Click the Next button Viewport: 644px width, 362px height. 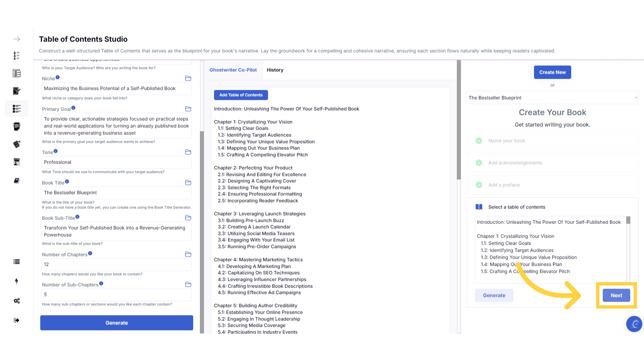(616, 295)
